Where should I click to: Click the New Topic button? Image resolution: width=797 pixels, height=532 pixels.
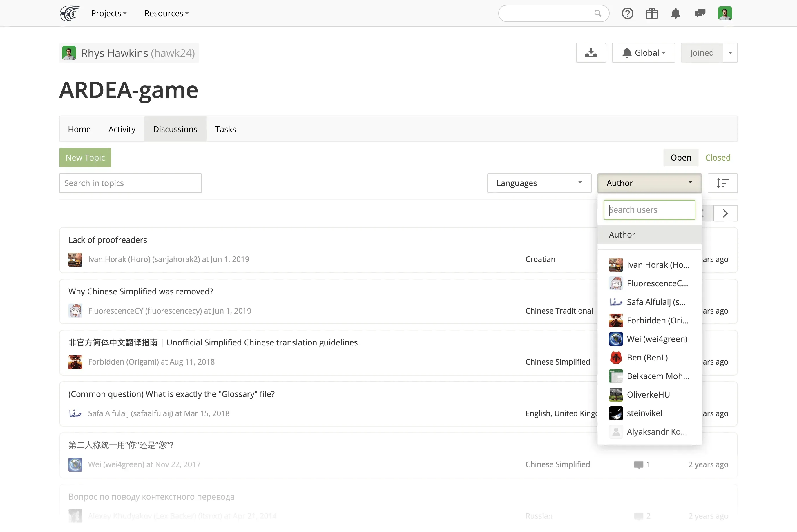point(85,157)
